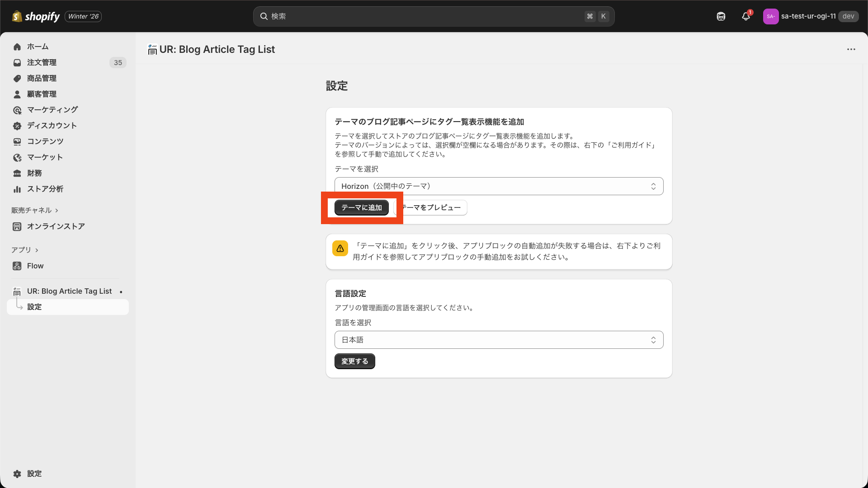This screenshot has height=488, width=868.
Task: Open the Horizon theme selector dropdown
Action: coord(498,186)
